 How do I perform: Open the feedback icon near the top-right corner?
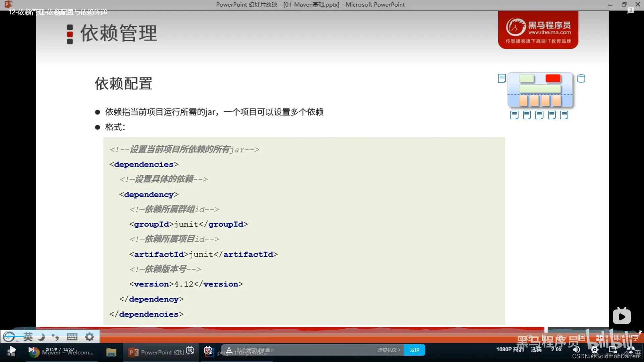(x=631, y=11)
